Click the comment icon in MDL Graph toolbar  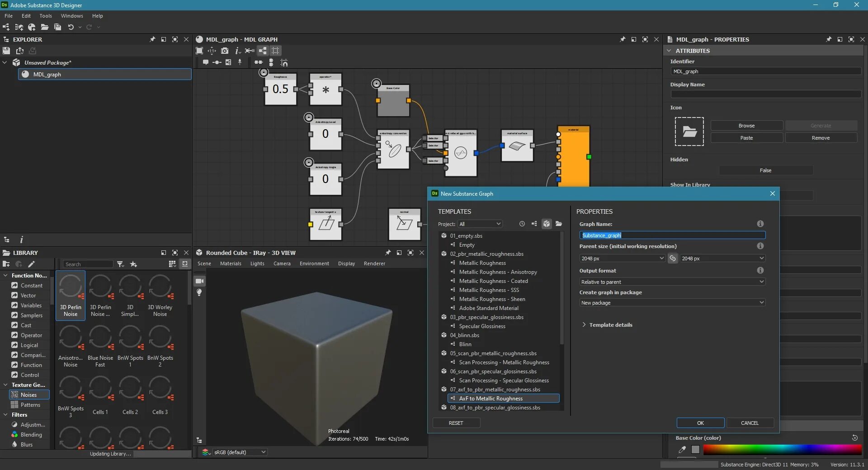[206, 62]
